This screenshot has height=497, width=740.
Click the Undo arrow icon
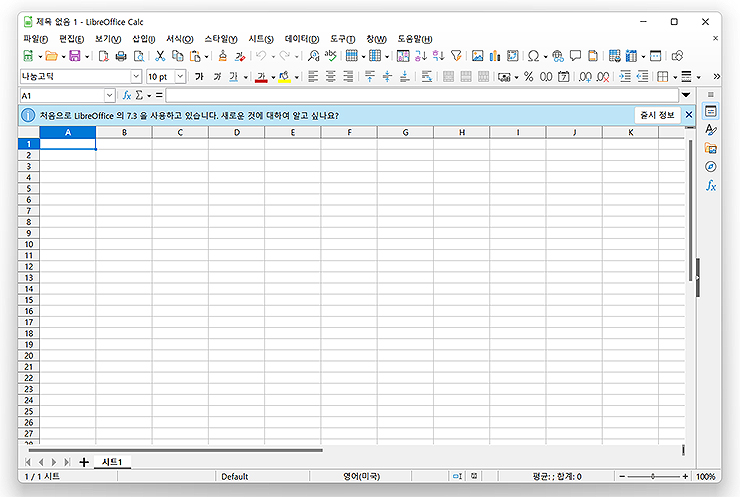261,56
